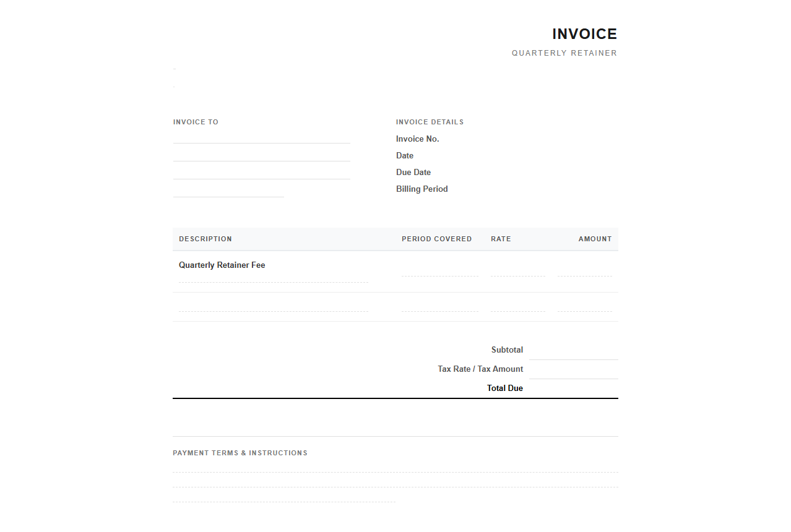This screenshot has width=791, height=532.
Task: Click the Total Due label
Action: (505, 388)
